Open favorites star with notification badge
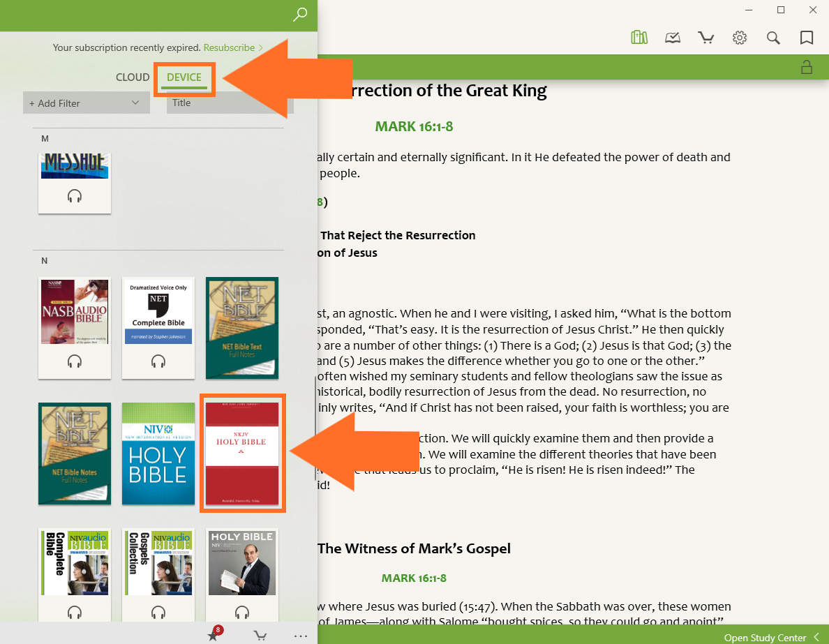 [214, 635]
